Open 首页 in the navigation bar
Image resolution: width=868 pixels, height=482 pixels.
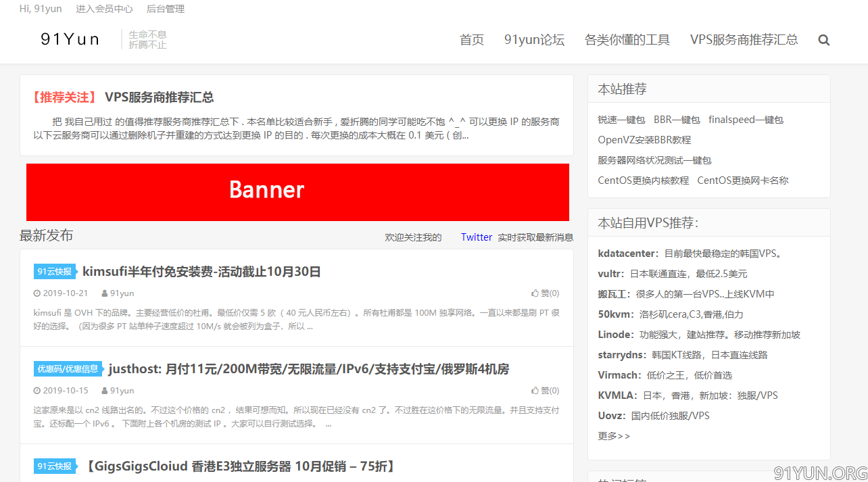click(472, 40)
